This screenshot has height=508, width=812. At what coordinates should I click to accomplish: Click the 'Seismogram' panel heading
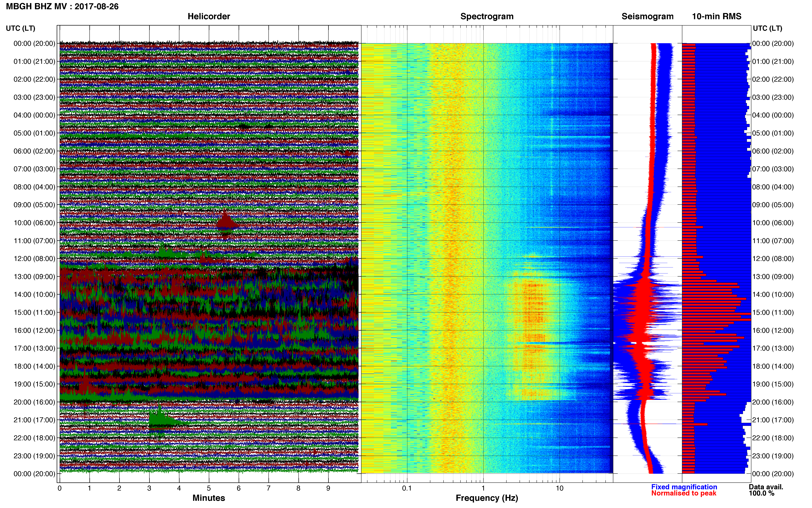[x=648, y=16]
